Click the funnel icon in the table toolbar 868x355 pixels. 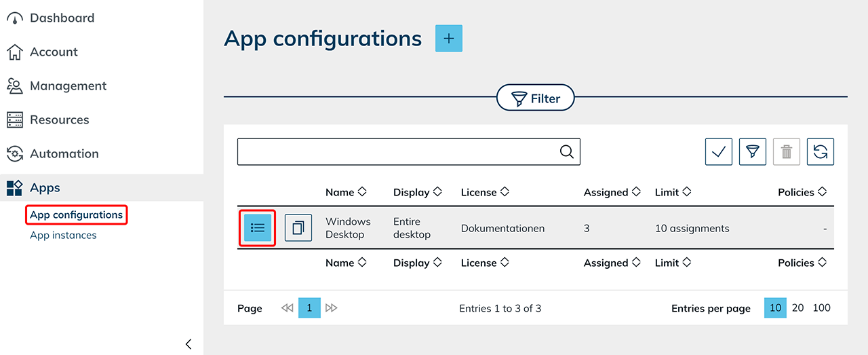point(752,152)
